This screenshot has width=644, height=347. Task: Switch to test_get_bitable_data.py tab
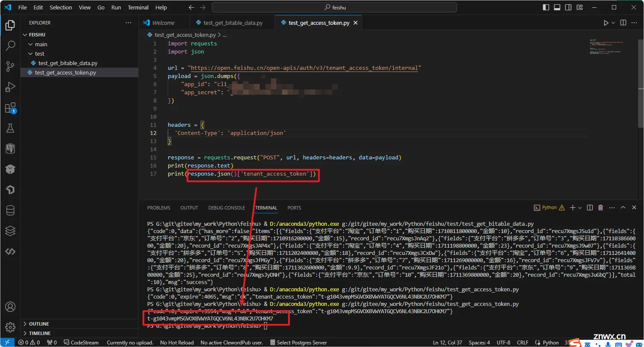click(x=233, y=23)
